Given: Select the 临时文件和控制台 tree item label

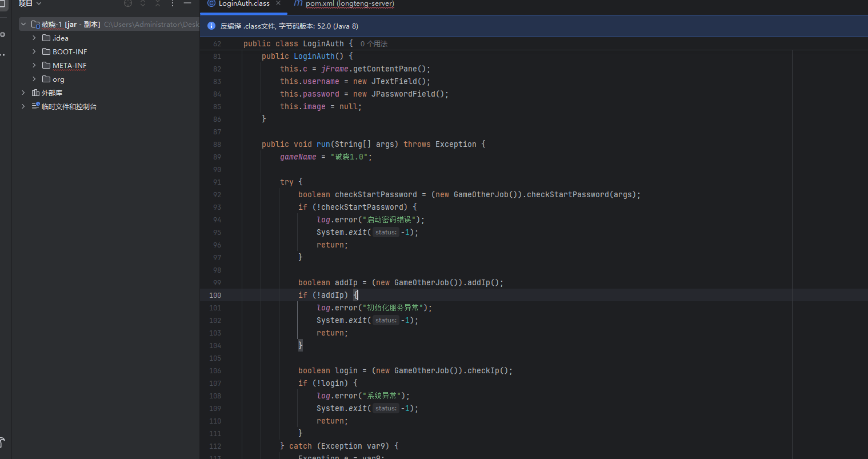Looking at the screenshot, I should point(69,106).
